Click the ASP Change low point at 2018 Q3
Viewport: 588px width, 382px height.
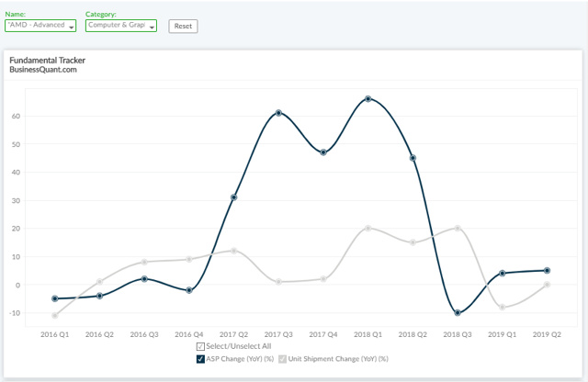458,313
